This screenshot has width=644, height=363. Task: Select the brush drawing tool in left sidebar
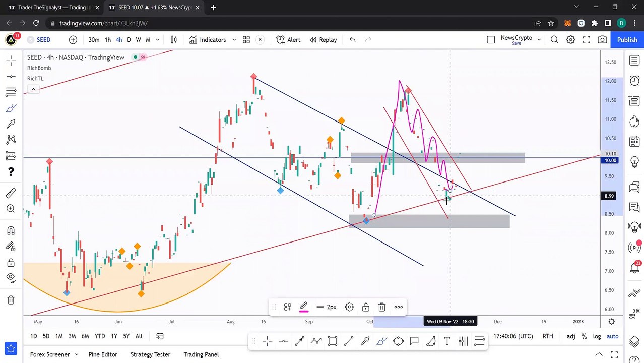tap(11, 108)
